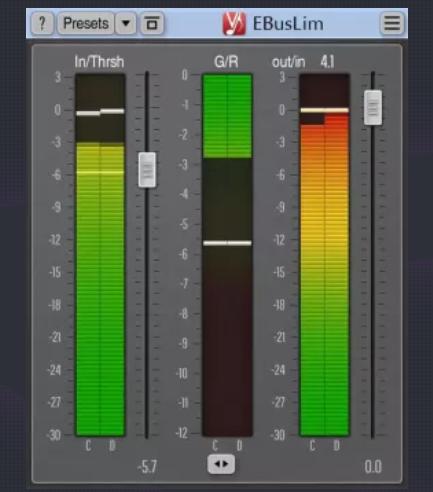This screenshot has width=433, height=492.
Task: Click the G/R meter label
Action: tap(226, 62)
